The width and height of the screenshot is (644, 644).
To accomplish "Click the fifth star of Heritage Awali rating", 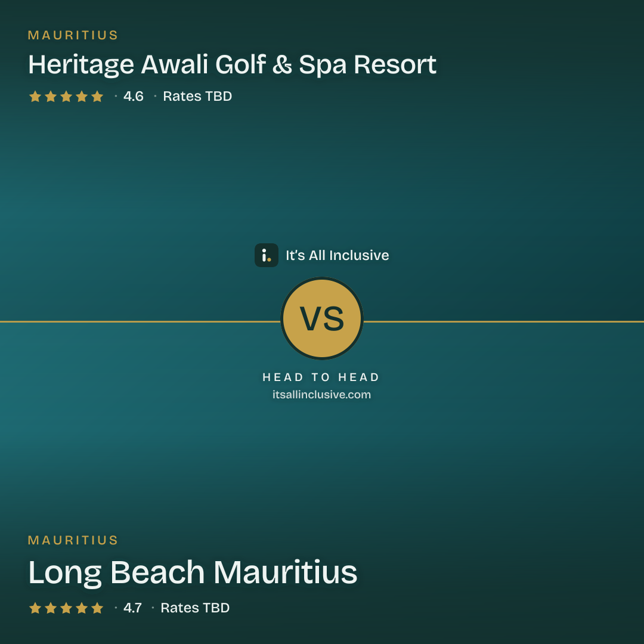I will 97,97.
